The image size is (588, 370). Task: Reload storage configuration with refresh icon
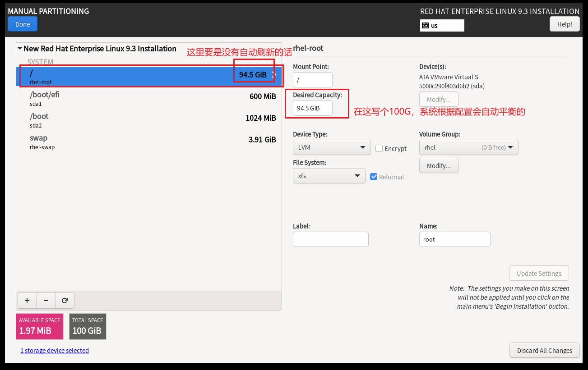(65, 301)
